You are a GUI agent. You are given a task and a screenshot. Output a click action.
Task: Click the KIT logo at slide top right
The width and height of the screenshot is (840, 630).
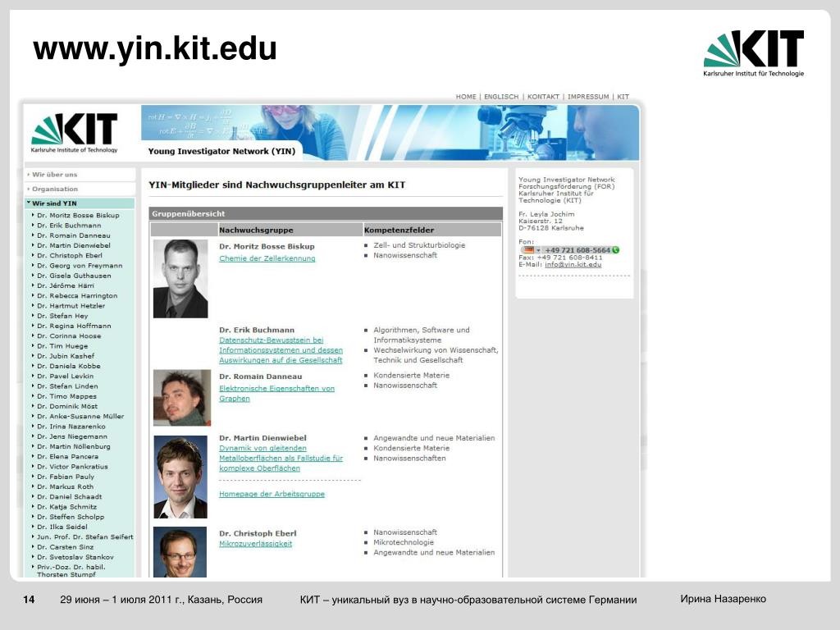point(753,53)
